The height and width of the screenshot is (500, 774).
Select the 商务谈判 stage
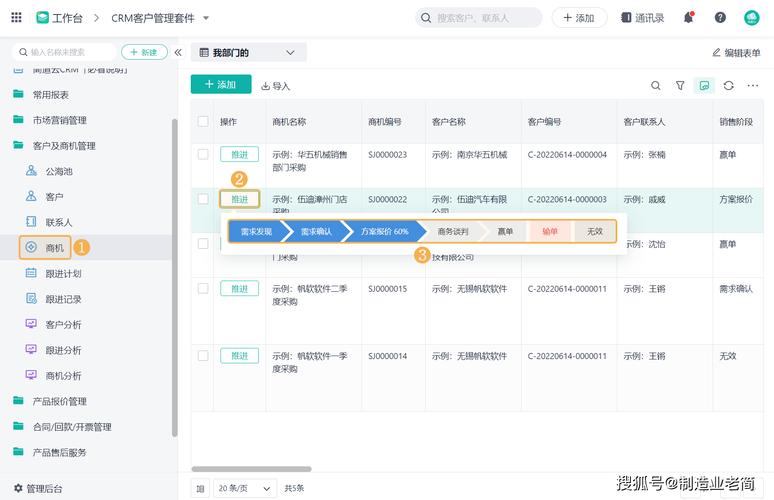point(453,231)
